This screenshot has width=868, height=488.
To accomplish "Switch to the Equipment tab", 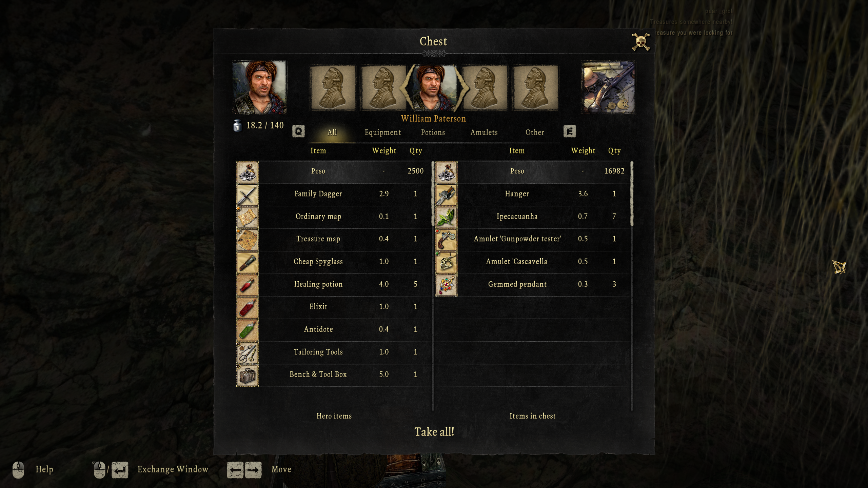I will click(x=382, y=133).
